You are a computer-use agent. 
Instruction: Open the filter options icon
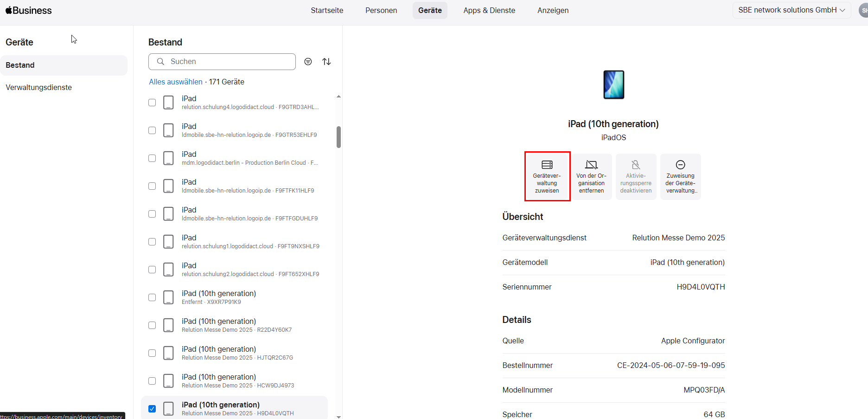308,62
